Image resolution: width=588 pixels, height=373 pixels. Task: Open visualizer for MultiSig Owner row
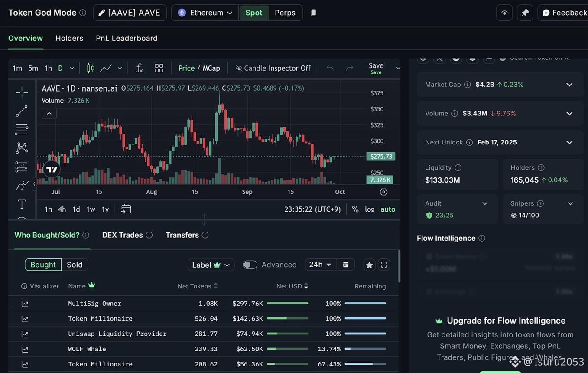[x=25, y=304]
